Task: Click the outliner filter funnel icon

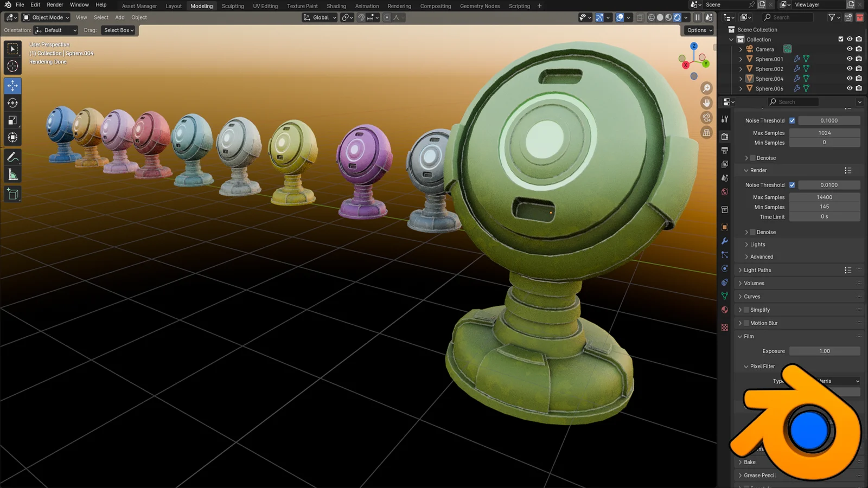Action: (x=832, y=17)
